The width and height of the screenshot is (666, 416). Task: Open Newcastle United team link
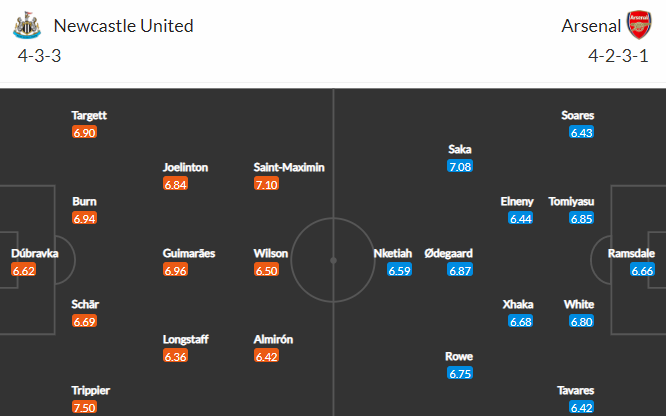[123, 26]
